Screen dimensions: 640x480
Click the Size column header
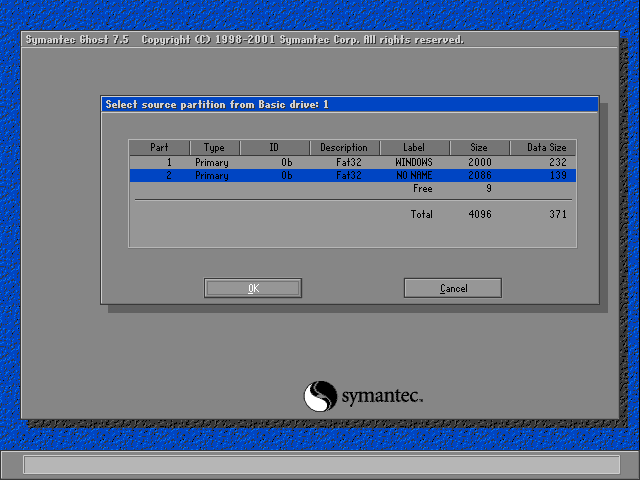pos(480,147)
